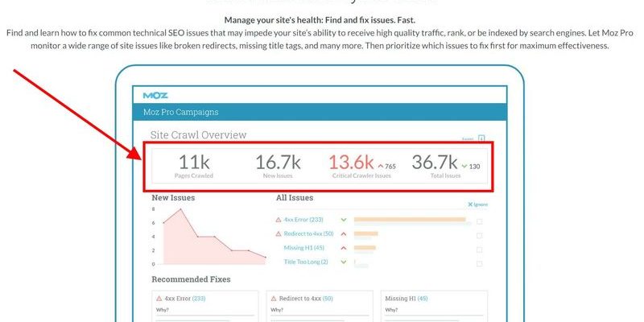Click the Redirect to 4xx warning triangle icon
Viewport: 644px width, 322px height.
tap(279, 233)
